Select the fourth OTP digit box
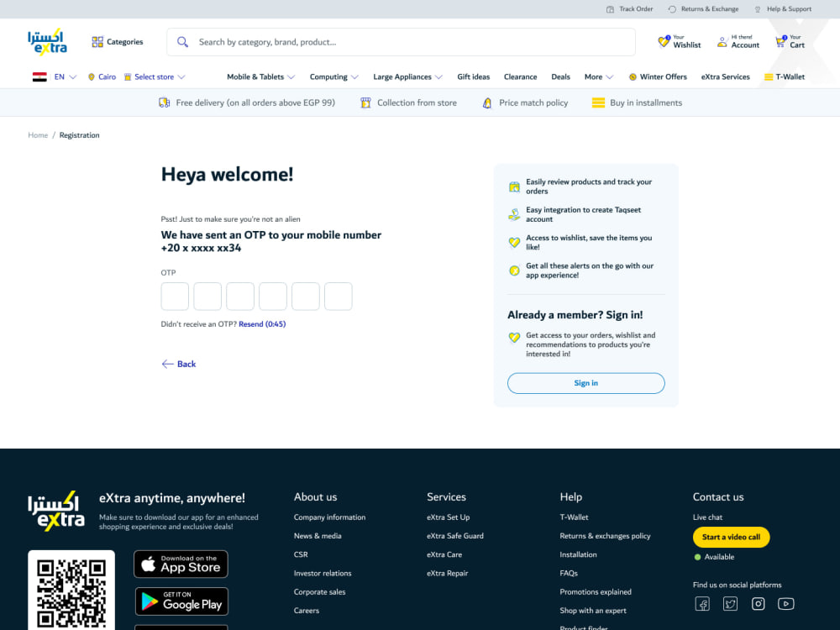Image resolution: width=840 pixels, height=630 pixels. (x=273, y=297)
